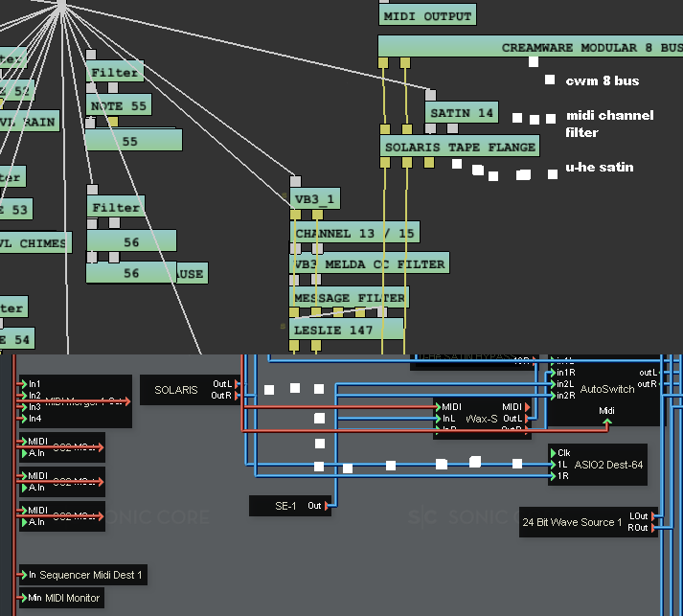Select the NOTE 55 module
The width and height of the screenshot is (683, 616).
pyautogui.click(x=119, y=105)
